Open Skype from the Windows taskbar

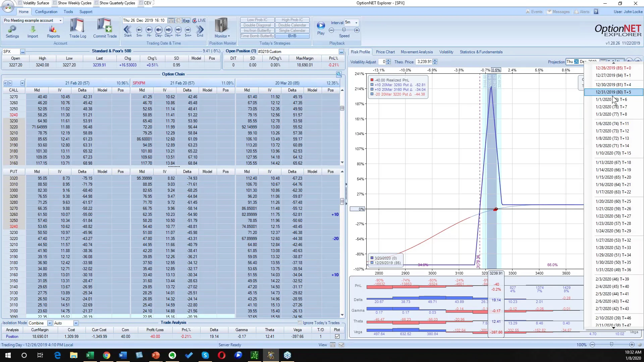(x=205, y=355)
